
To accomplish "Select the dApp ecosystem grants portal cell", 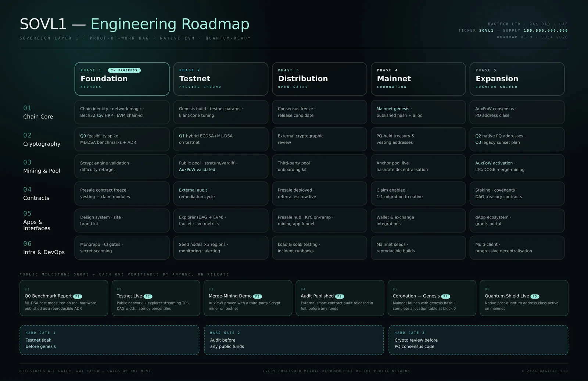I will 517,221.
